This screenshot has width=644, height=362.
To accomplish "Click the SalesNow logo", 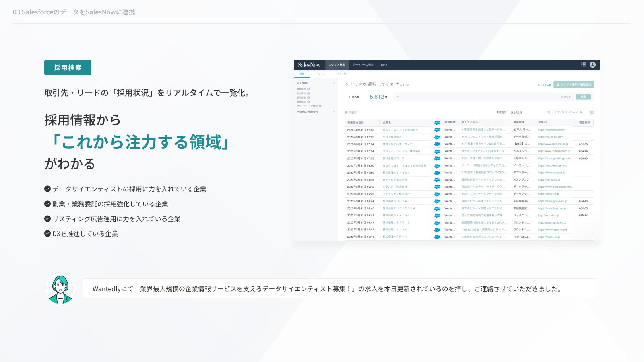I will click(x=309, y=65).
